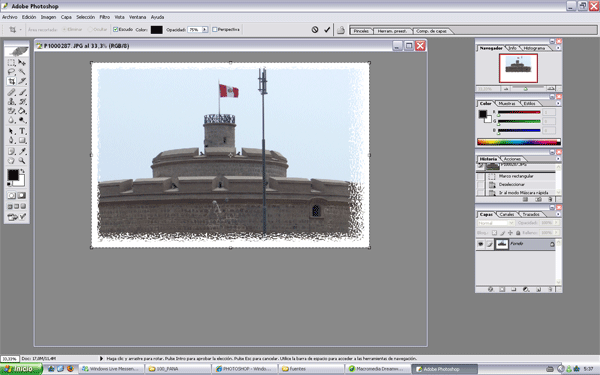Select the Pen tool

pos(11,140)
